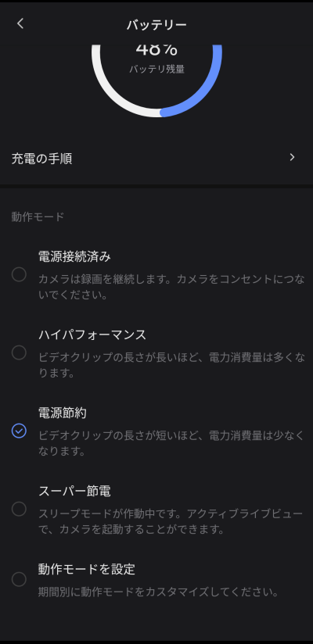Screen dimensions: 313x644
Task: Click the 48% battery percentage text
Action: pyautogui.click(x=156, y=50)
